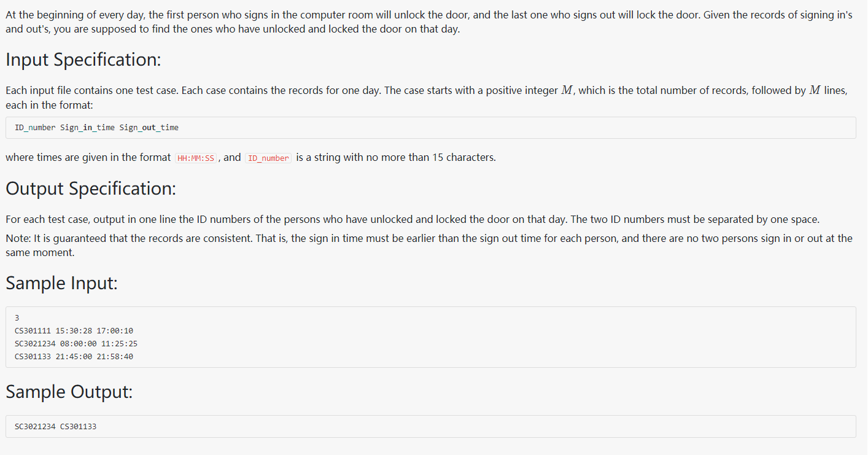Click the ID_number Sign_in_time format code block

click(x=430, y=128)
